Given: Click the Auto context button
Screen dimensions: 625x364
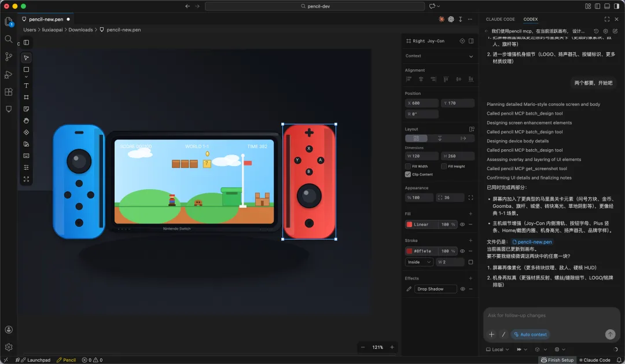Looking at the screenshot, I should pyautogui.click(x=530, y=334).
